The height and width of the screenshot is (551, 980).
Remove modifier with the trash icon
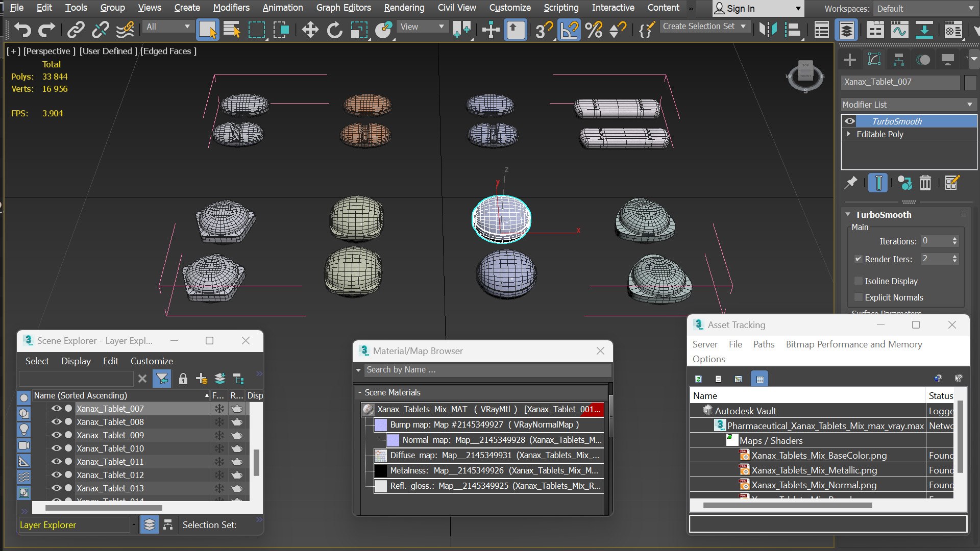point(925,183)
